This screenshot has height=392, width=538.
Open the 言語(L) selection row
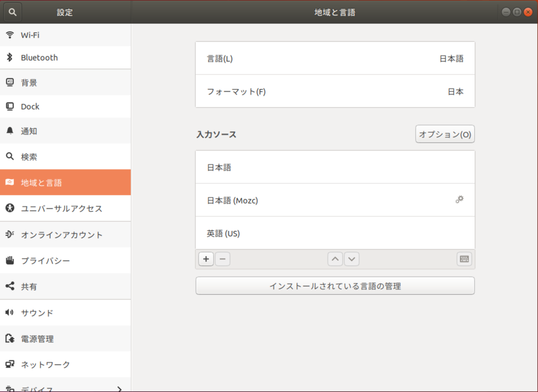(x=335, y=58)
